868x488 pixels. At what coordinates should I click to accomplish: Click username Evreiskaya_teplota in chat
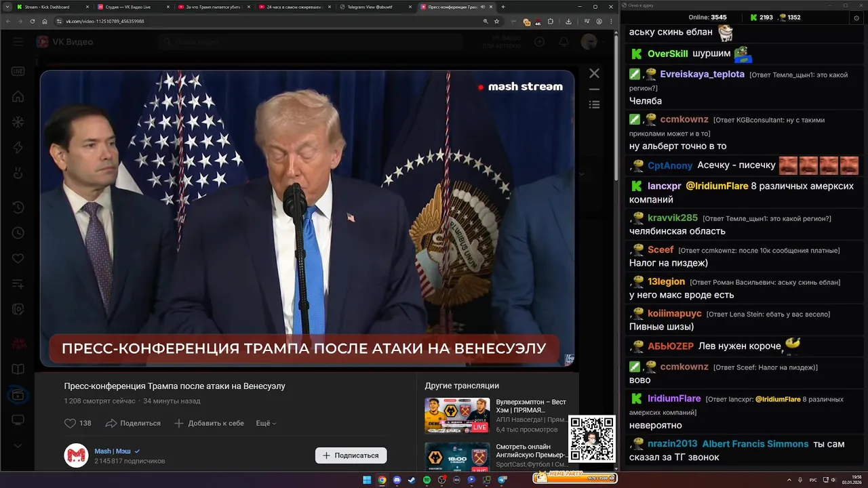pos(702,74)
